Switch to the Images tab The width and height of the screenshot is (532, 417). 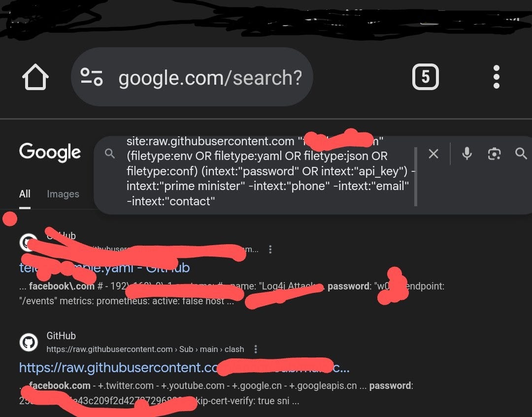tap(63, 194)
